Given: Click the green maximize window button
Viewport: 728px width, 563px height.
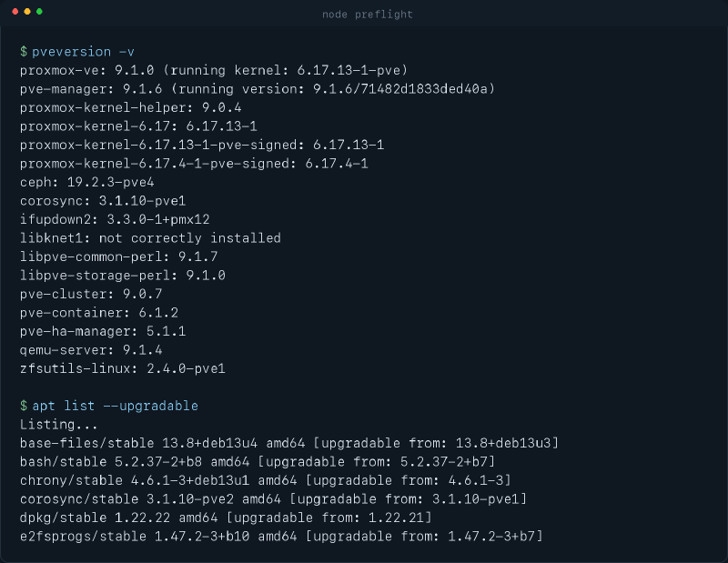Looking at the screenshot, I should tap(39, 12).
